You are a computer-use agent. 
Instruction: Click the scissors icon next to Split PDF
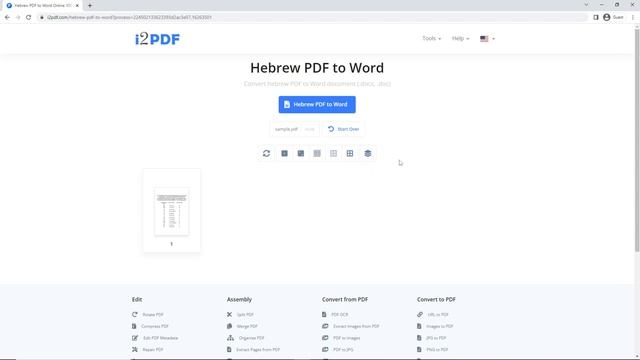229,314
